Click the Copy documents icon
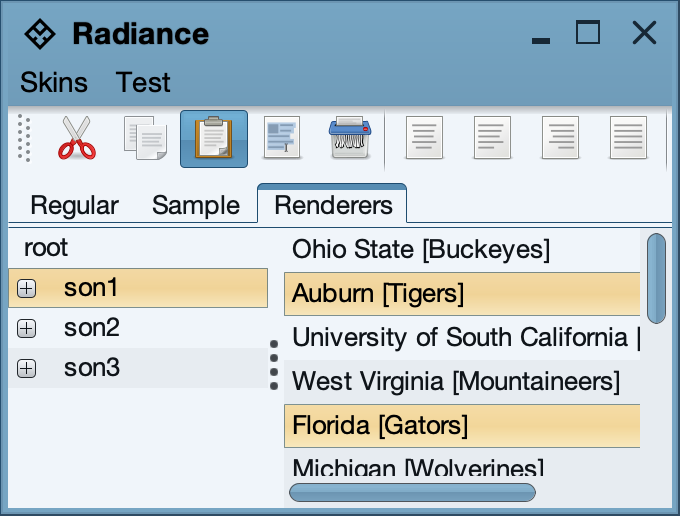 [146, 138]
